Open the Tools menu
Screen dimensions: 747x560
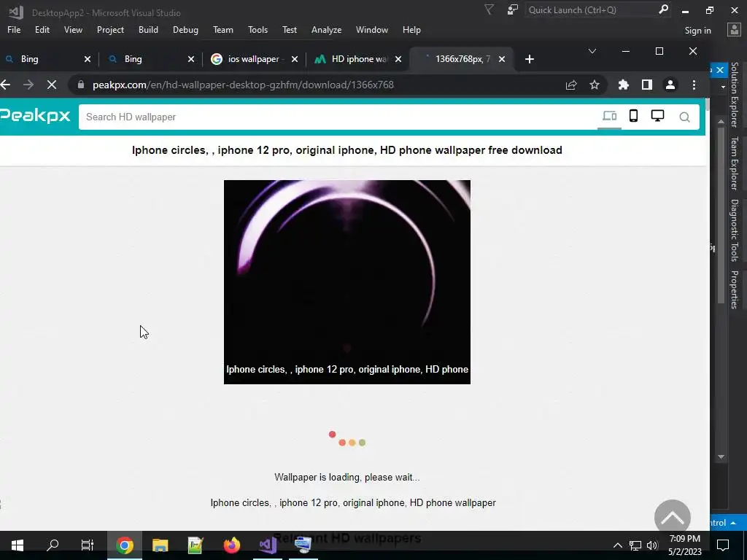tap(258, 30)
